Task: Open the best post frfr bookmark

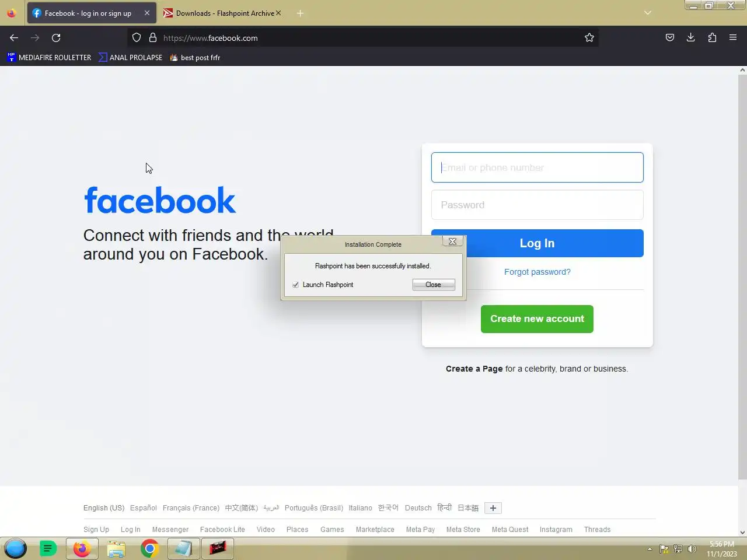Action: point(195,57)
